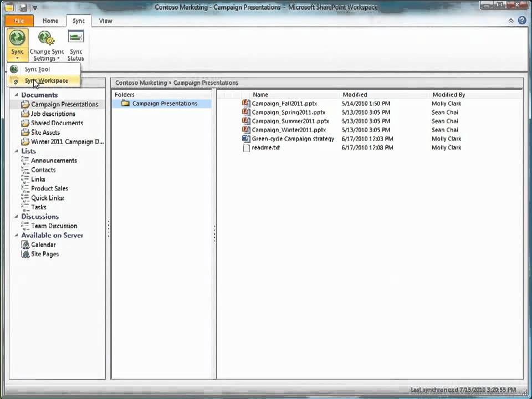Click the Job descriptions folder icon
Image resolution: width=532 pixels, height=399 pixels.
click(x=25, y=114)
